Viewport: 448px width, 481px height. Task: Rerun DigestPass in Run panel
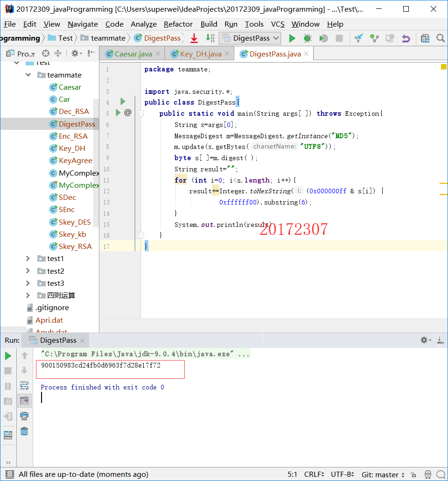click(x=8, y=356)
